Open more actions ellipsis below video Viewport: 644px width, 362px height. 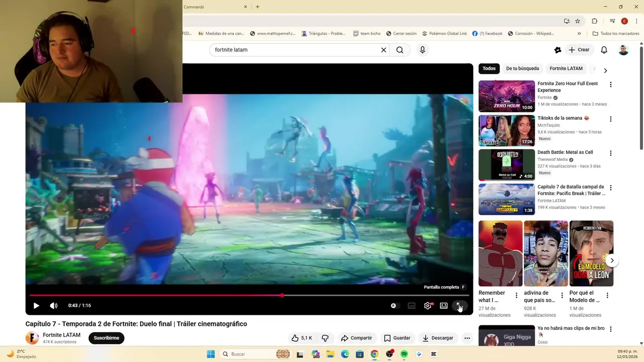point(467,338)
